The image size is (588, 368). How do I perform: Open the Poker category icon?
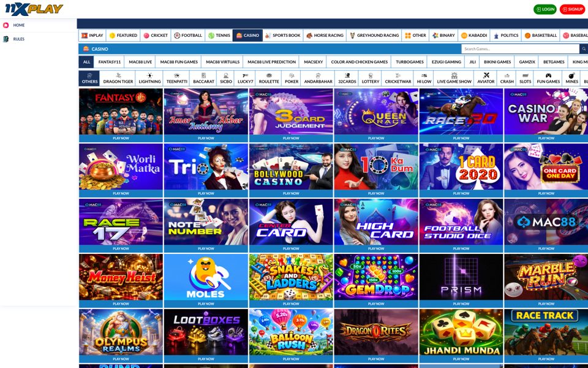coord(292,78)
